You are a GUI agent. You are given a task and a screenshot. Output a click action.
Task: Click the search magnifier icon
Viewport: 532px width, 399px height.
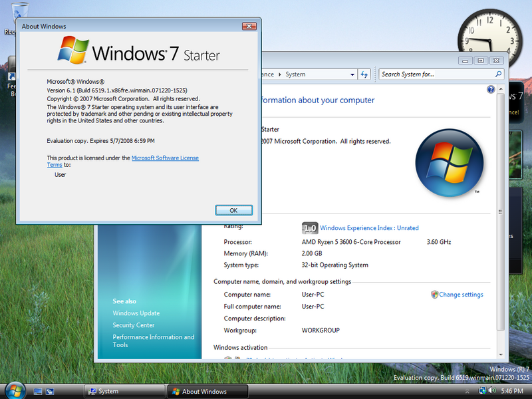pyautogui.click(x=498, y=74)
